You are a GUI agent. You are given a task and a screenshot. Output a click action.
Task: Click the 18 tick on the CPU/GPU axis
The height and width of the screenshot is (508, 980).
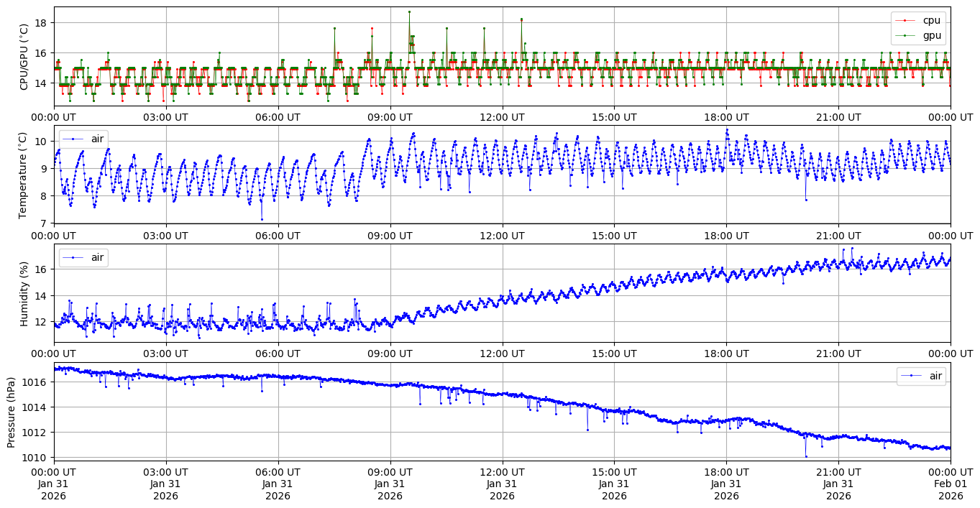click(40, 23)
